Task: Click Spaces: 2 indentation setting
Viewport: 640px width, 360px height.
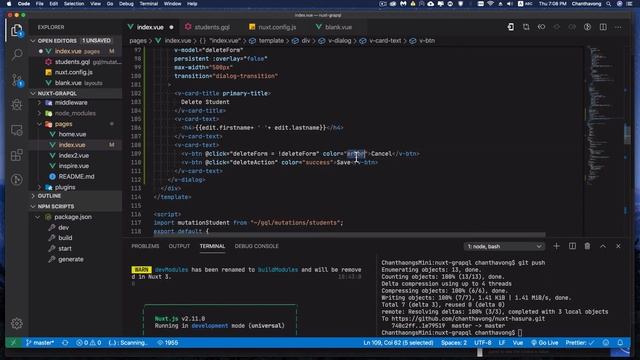Action: [x=454, y=343]
